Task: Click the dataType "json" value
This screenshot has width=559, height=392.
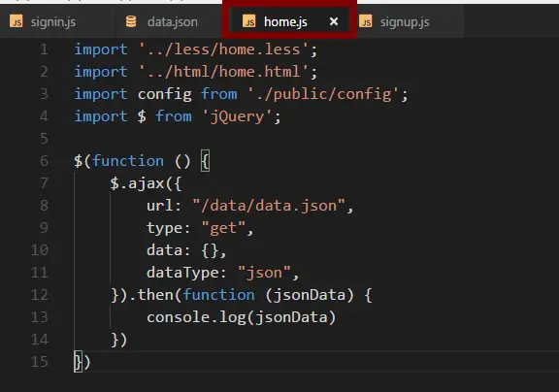Action: point(264,273)
